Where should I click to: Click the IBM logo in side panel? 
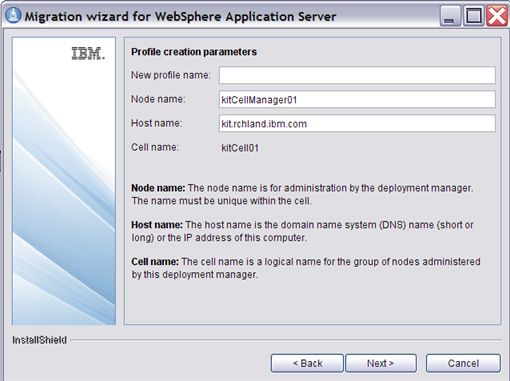pos(88,53)
